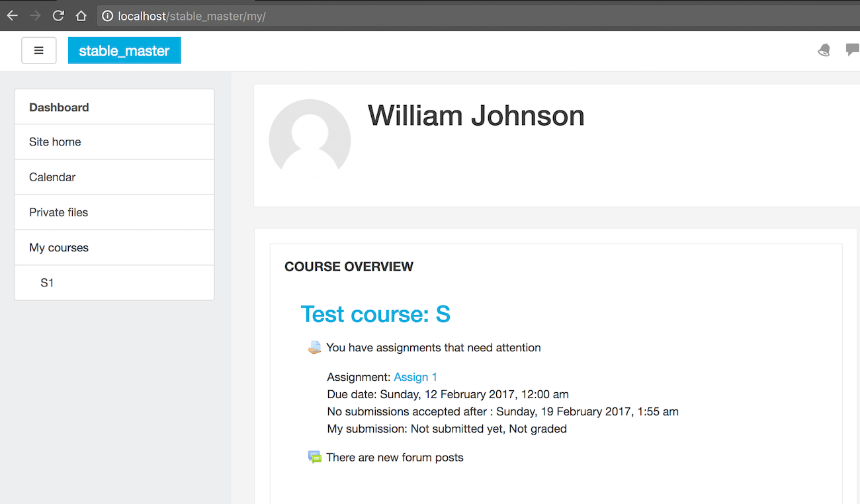Viewport: 860px width, 504px height.
Task: Go back with the browser back arrow
Action: pos(13,16)
